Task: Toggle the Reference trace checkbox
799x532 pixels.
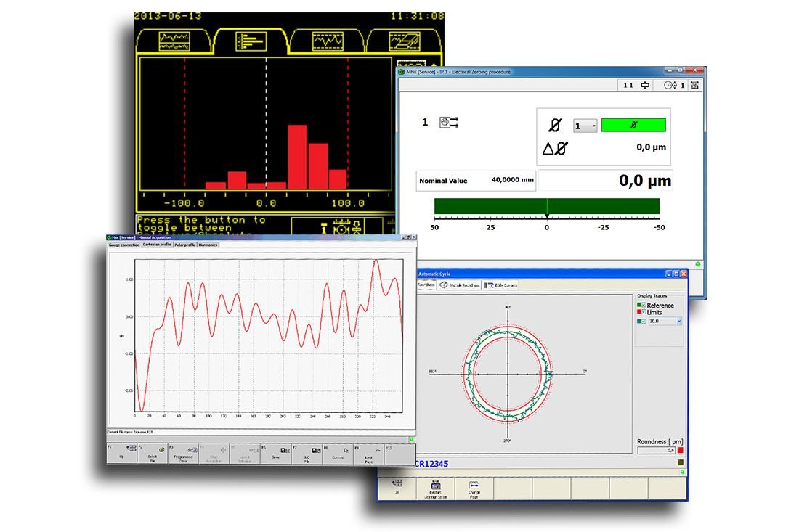Action: [644, 305]
